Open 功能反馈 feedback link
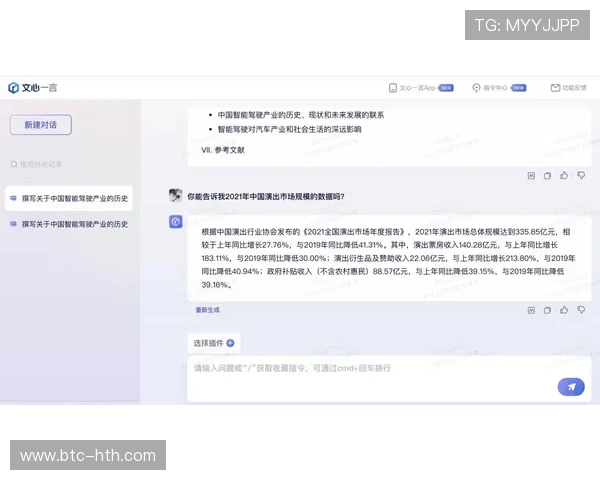This screenshot has width=600, height=480. click(574, 88)
